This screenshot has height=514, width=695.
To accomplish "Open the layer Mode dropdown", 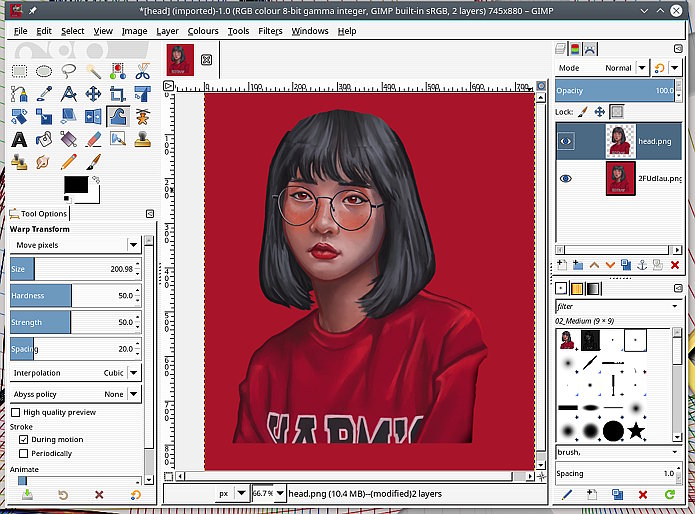I will pyautogui.click(x=640, y=68).
